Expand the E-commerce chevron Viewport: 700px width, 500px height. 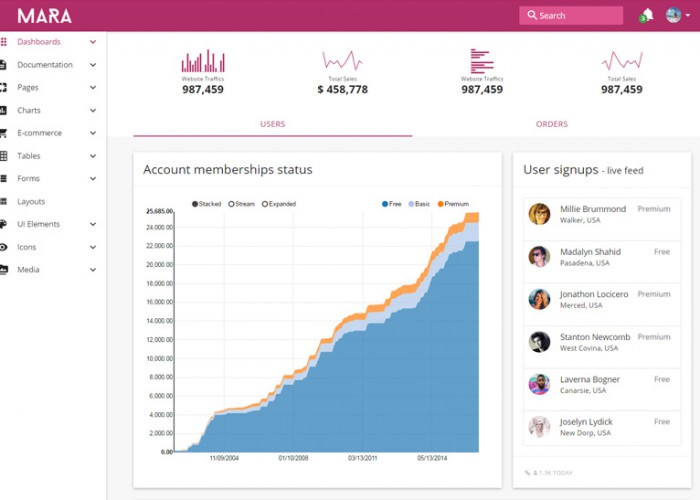pos(93,133)
